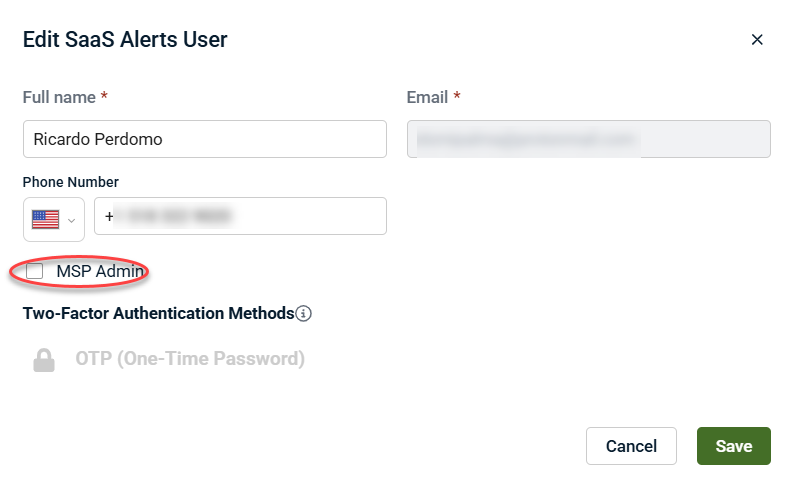Click the Phone Number label

pyautogui.click(x=70, y=182)
